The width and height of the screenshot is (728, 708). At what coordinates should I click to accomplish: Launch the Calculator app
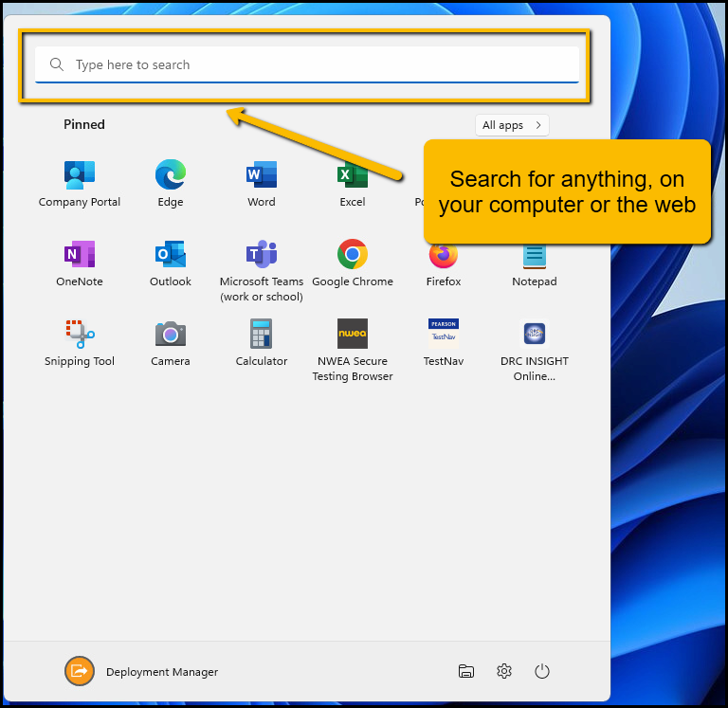262,343
